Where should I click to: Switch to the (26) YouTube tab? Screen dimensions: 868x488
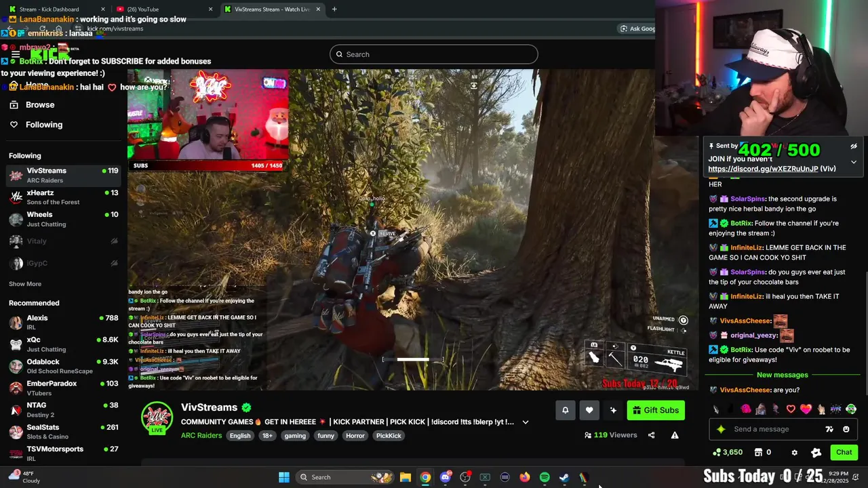[164, 9]
